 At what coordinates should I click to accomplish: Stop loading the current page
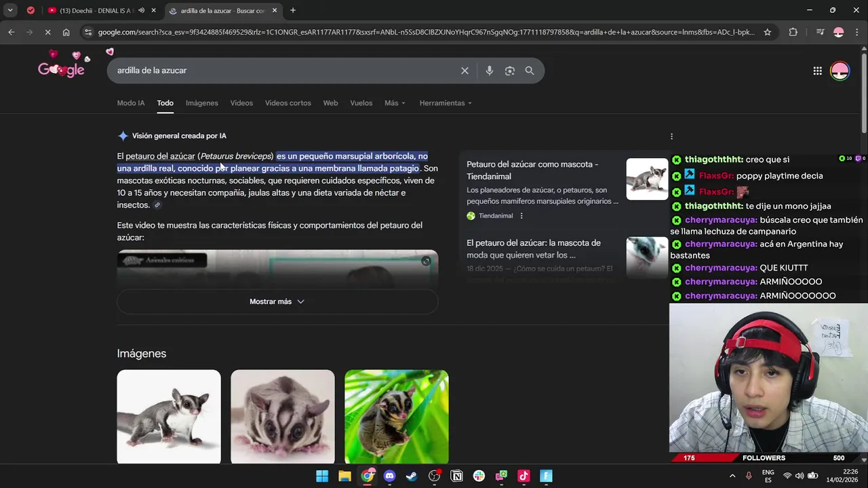pyautogui.click(x=47, y=32)
